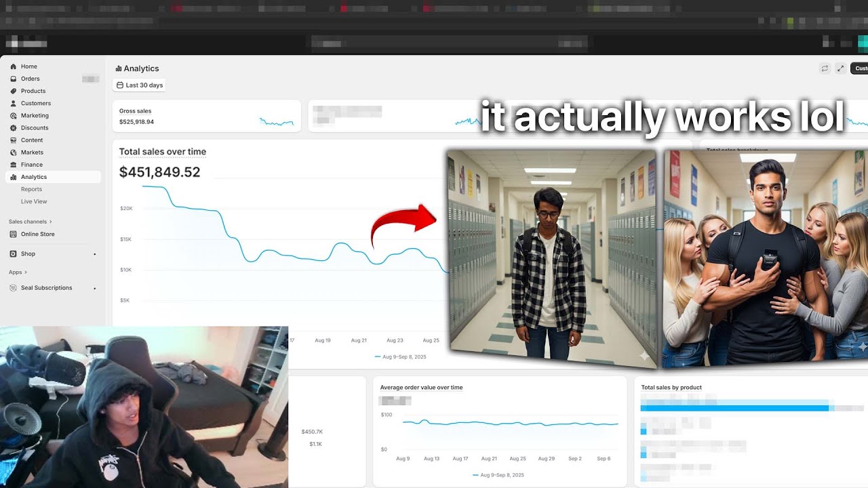Viewport: 868px width, 488px height.
Task: Click the Orders icon in sidebar
Action: click(14, 79)
